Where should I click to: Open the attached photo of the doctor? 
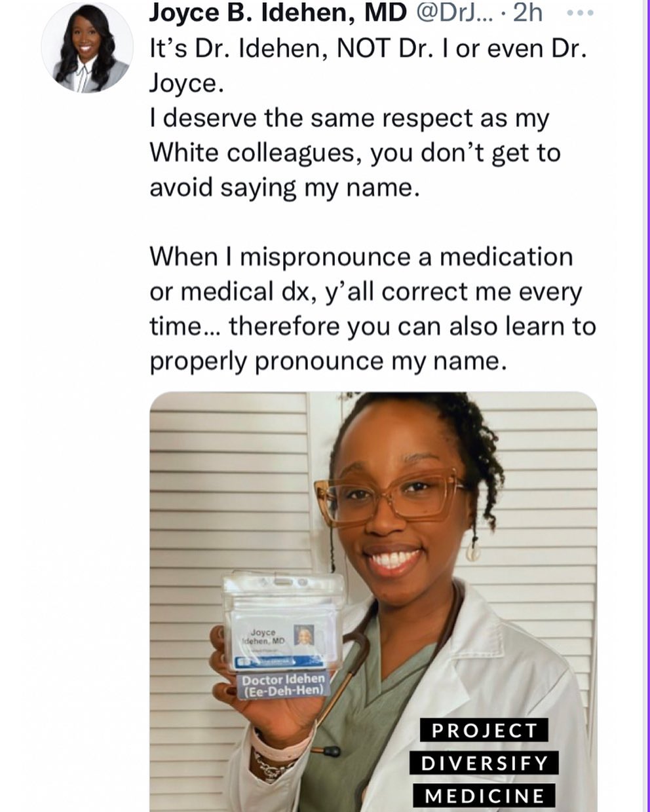(373, 601)
